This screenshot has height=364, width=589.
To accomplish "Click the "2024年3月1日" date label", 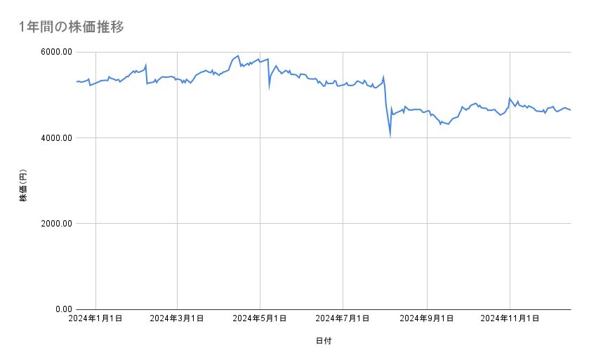I will click(x=177, y=319).
